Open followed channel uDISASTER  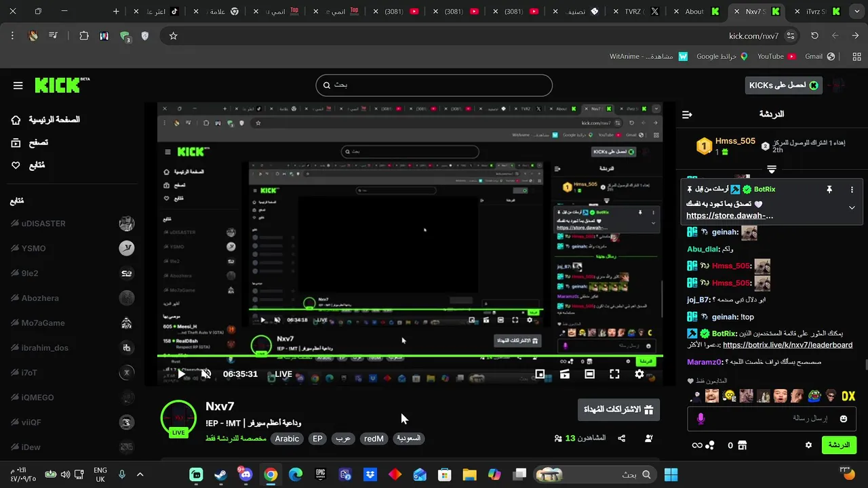[x=71, y=224]
